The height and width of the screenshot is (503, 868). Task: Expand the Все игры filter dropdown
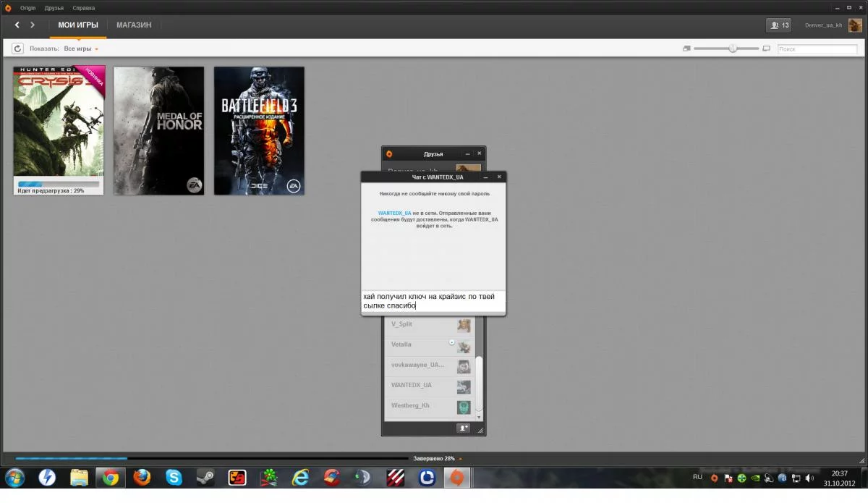81,48
